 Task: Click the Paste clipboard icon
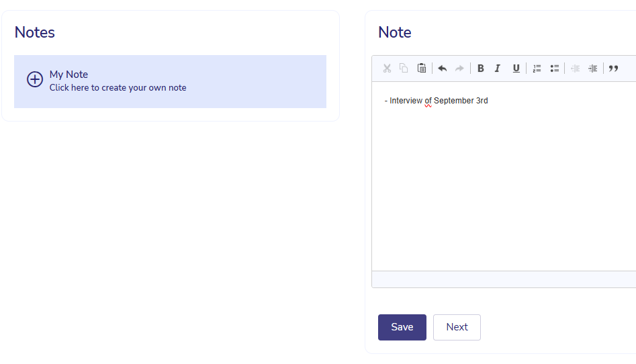click(x=422, y=69)
